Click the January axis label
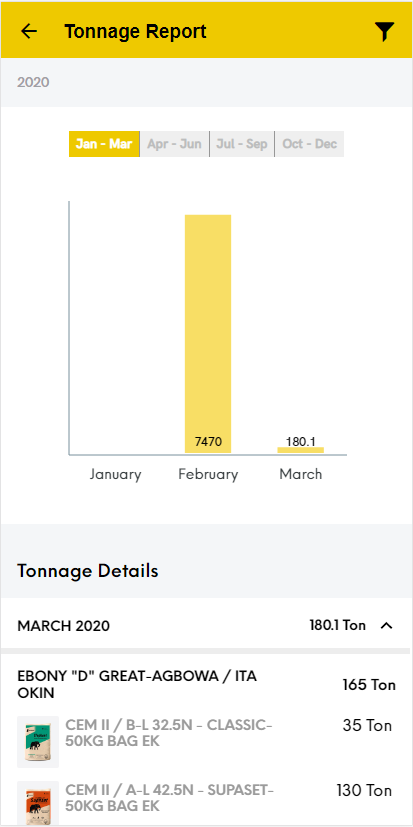Screen dimensions: 413x827 point(116,474)
